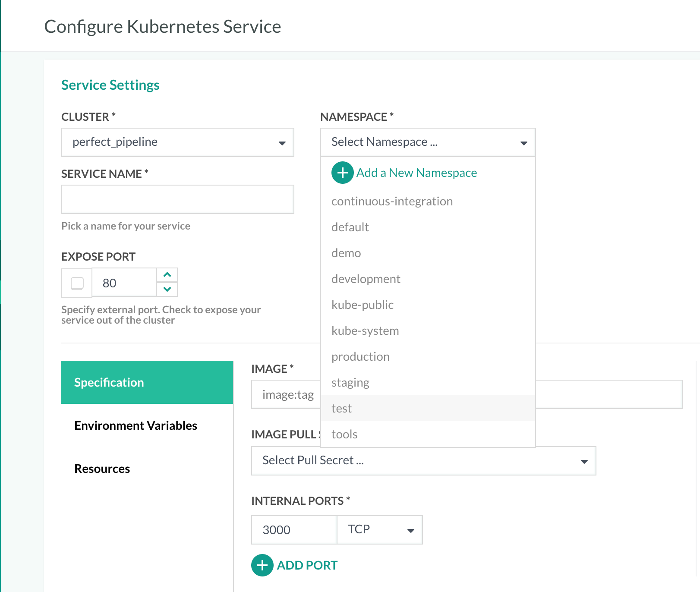This screenshot has height=592, width=700.
Task: Choose the production namespace option
Action: [x=360, y=357]
